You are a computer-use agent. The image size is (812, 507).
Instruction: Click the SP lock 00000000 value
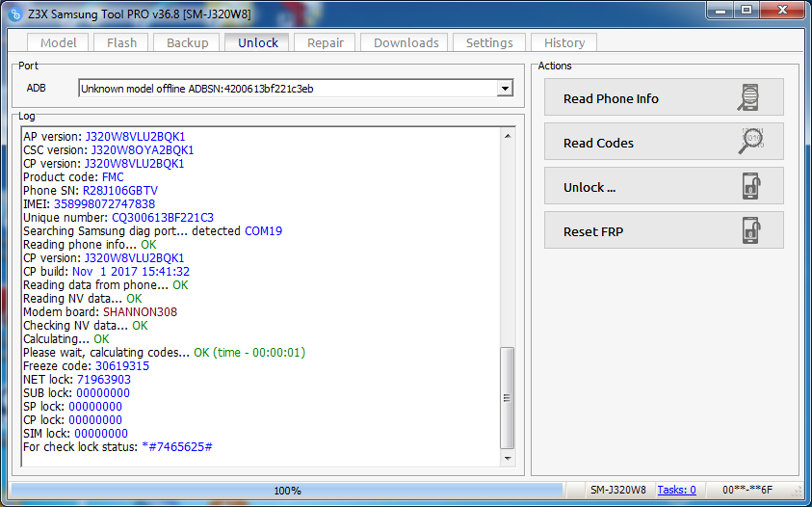[95, 407]
